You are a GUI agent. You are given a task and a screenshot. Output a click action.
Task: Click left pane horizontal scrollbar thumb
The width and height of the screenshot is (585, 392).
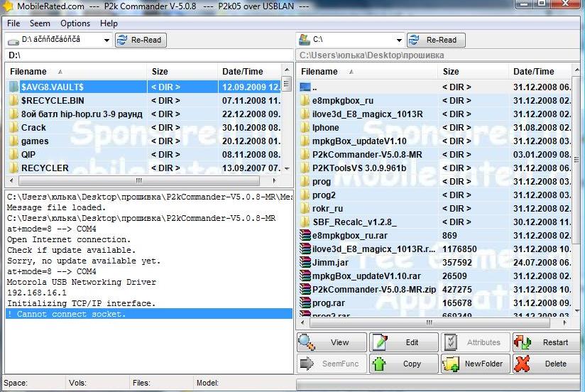[138, 180]
